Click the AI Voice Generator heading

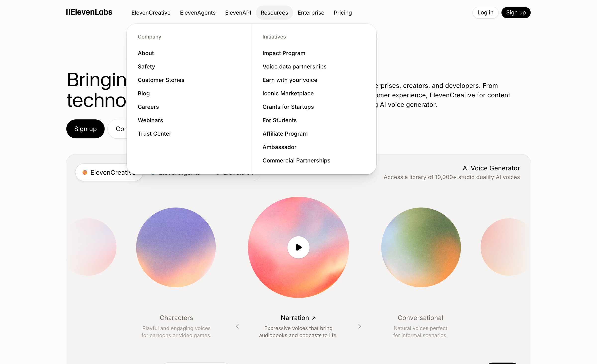click(x=491, y=168)
